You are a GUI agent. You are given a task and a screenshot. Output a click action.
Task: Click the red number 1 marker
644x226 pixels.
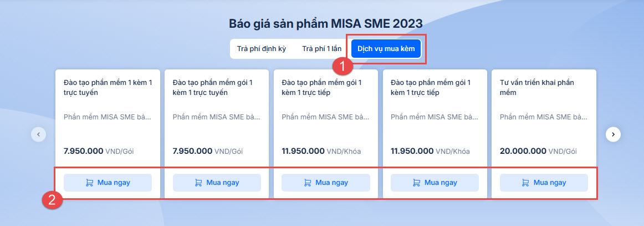(343, 67)
